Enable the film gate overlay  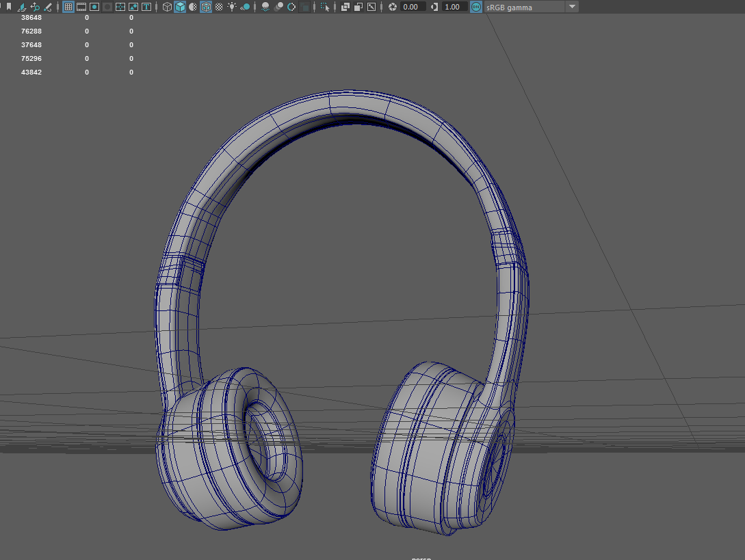(81, 7)
